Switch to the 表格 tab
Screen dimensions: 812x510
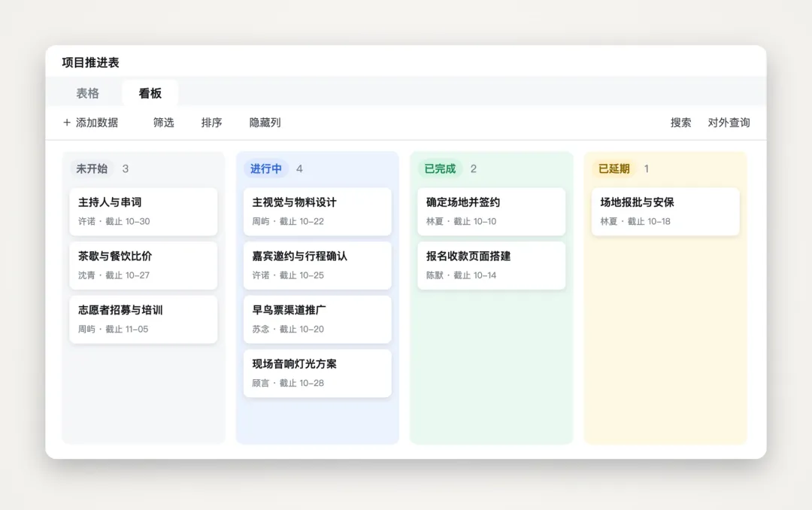87,93
